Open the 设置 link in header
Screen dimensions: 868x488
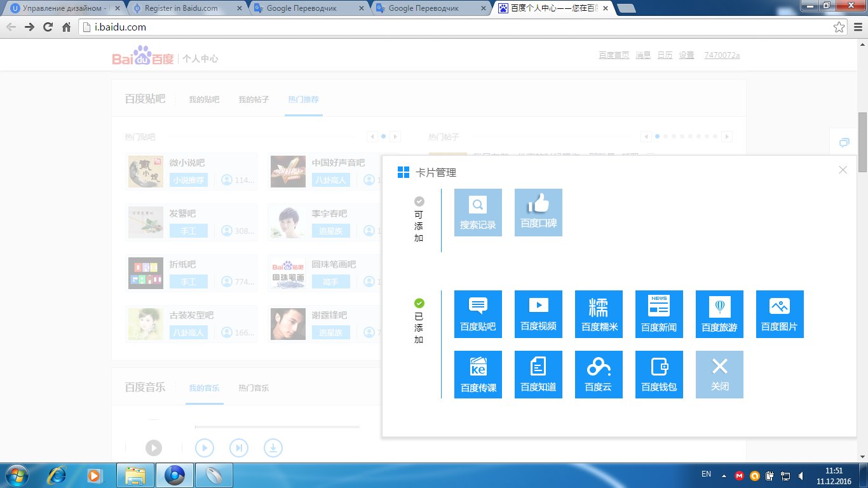686,55
